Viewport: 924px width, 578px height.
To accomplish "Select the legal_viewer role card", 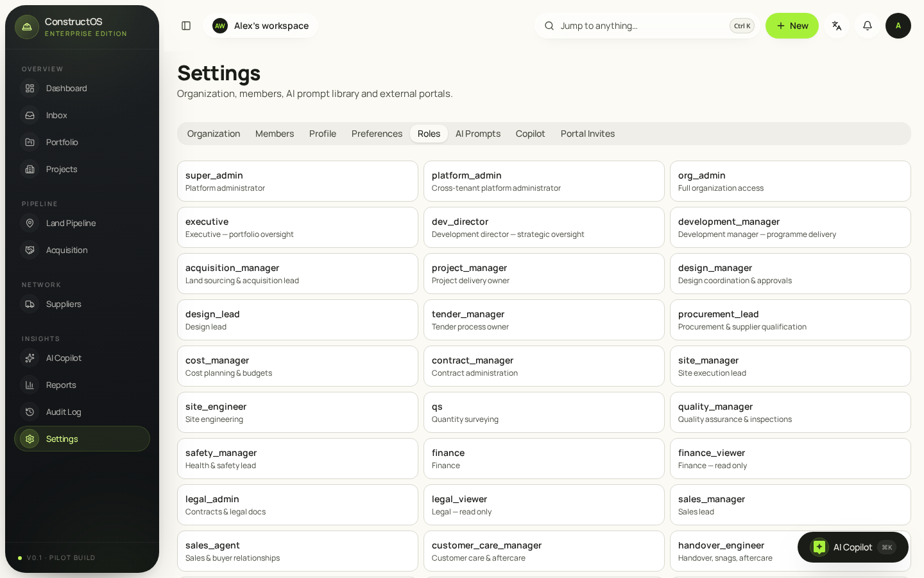I will pyautogui.click(x=544, y=505).
